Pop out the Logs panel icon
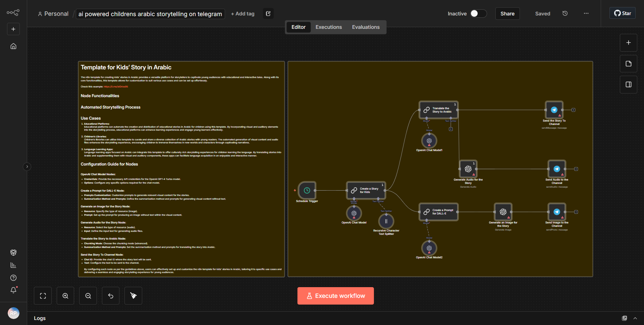644x325 pixels. point(625,318)
